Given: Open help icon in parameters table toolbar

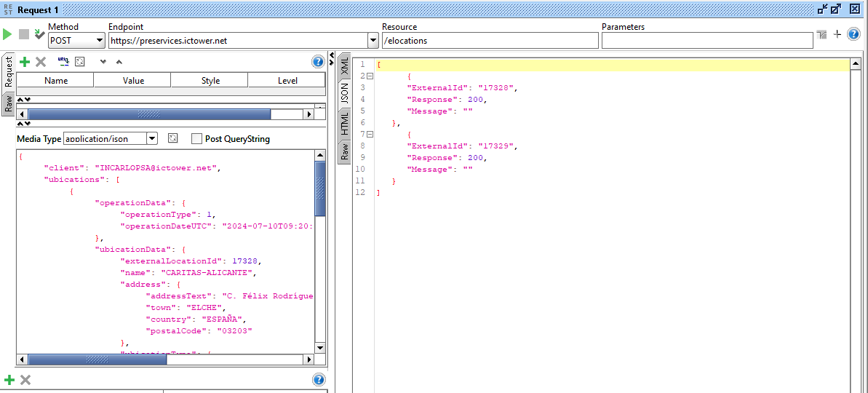Looking at the screenshot, I should point(318,61).
